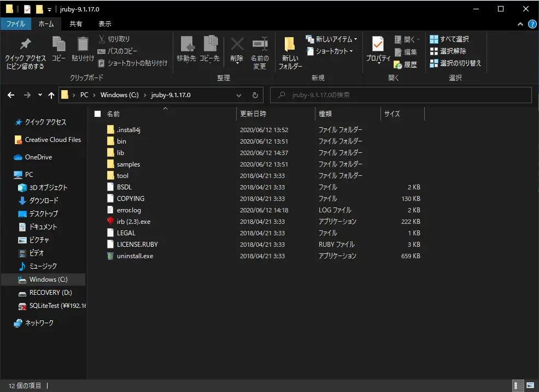Select デスクトップ in the navigation pane

(38, 213)
